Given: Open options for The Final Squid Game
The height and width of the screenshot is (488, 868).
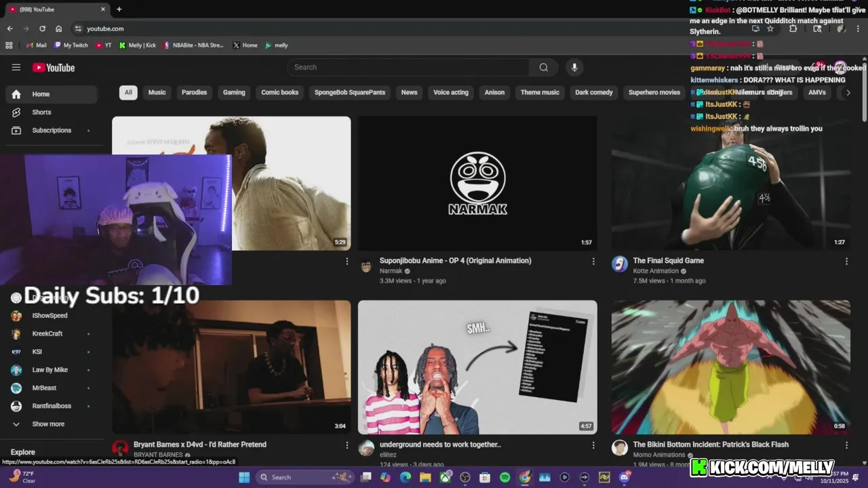Looking at the screenshot, I should tap(846, 261).
